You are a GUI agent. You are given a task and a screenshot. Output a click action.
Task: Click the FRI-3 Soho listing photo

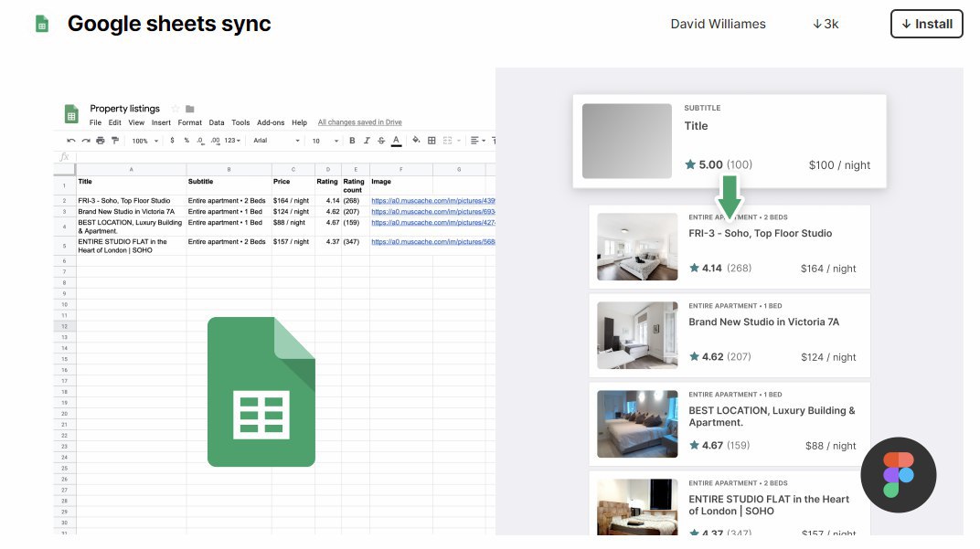(637, 247)
